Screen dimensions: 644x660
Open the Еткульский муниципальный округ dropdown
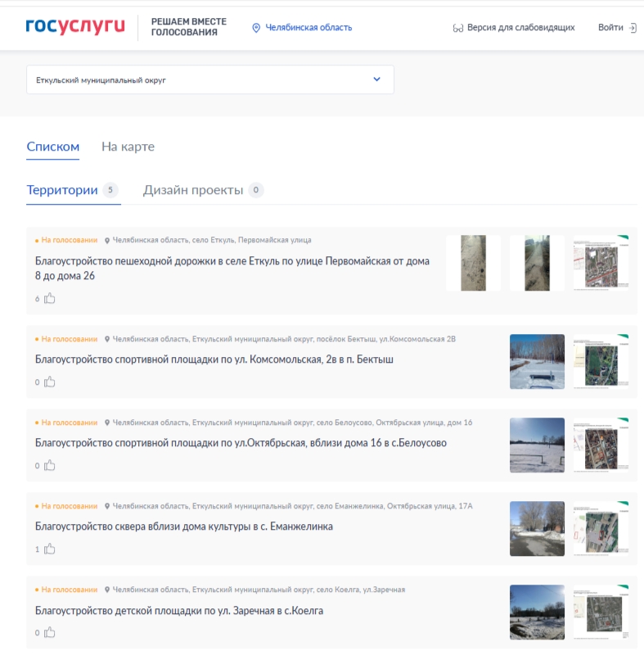[196, 80]
